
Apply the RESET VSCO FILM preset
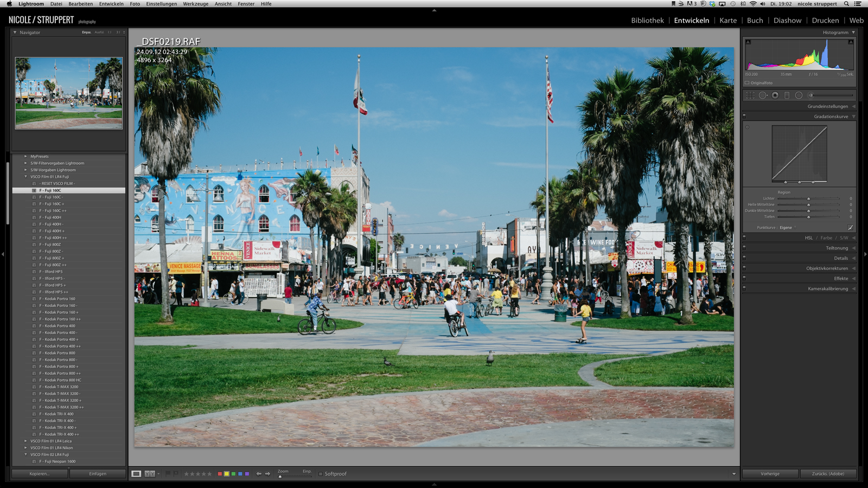pos(56,183)
